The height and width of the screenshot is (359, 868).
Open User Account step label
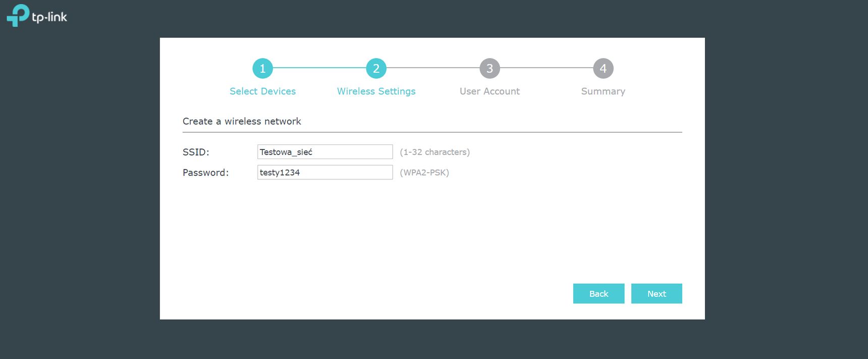[x=490, y=91]
